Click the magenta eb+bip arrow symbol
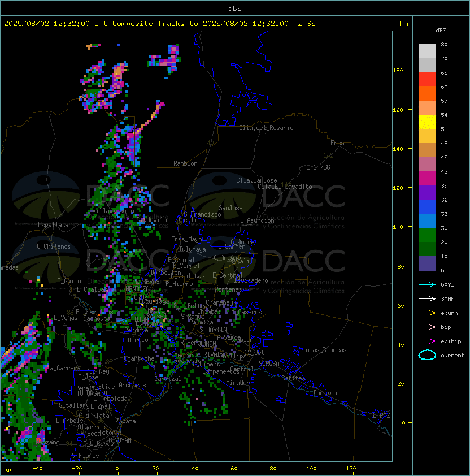 (x=427, y=341)
